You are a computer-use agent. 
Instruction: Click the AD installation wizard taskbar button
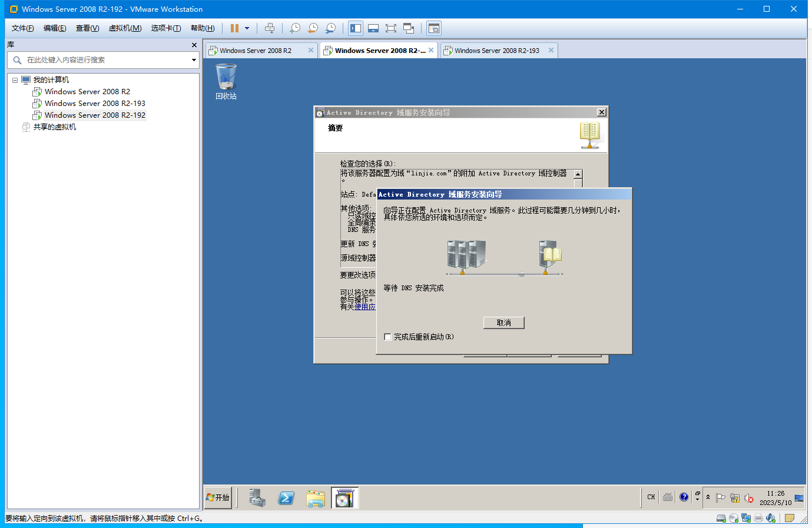pos(344,498)
